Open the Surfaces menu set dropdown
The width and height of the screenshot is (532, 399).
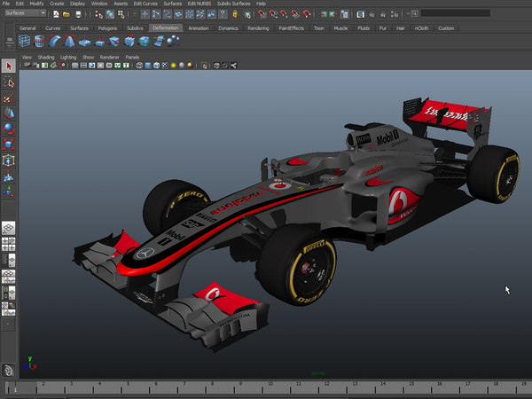25,13
